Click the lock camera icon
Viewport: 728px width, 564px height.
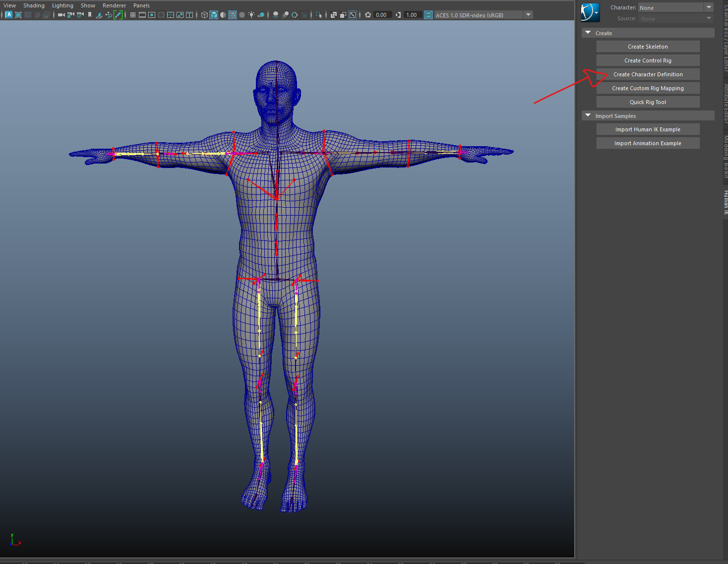[x=71, y=15]
